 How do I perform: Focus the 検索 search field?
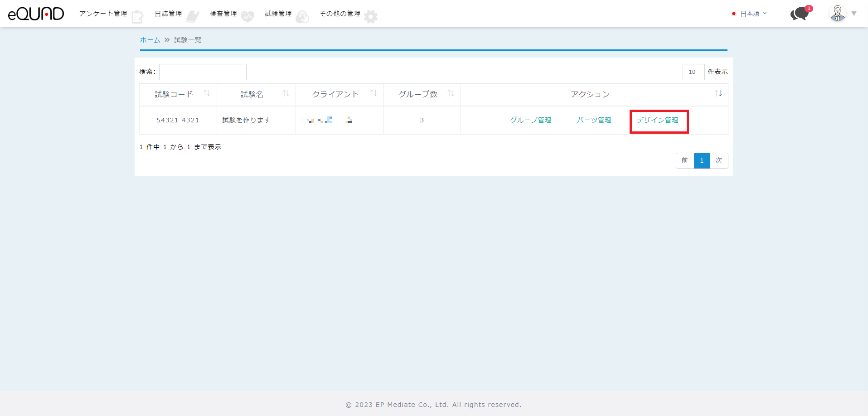point(203,72)
